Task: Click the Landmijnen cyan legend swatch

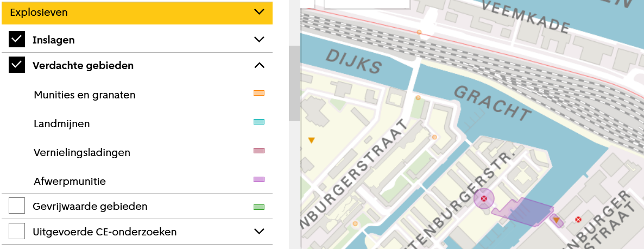Action: click(259, 122)
